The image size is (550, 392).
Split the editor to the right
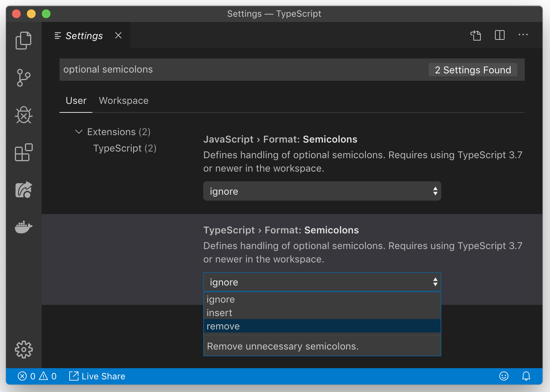pos(499,35)
